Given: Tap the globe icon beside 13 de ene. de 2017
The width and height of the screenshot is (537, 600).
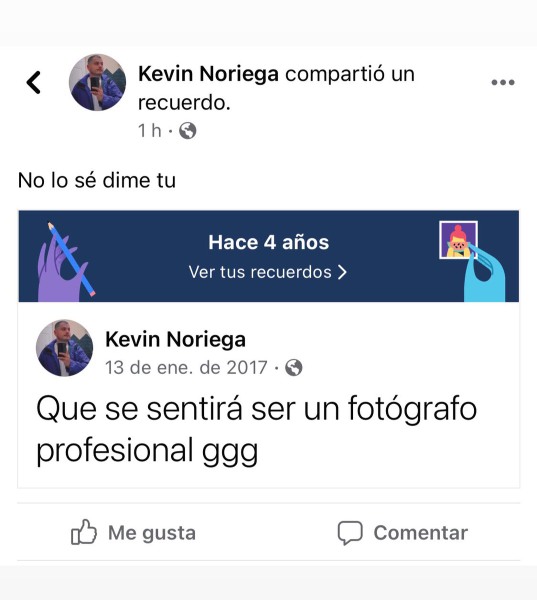Looking at the screenshot, I should pyautogui.click(x=294, y=368).
